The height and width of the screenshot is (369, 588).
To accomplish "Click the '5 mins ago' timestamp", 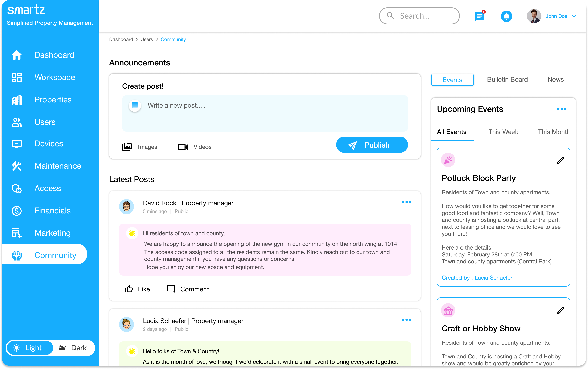I will (x=155, y=211).
